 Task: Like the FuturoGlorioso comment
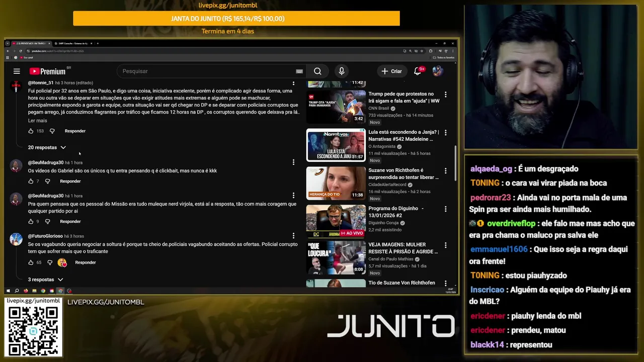(31, 262)
